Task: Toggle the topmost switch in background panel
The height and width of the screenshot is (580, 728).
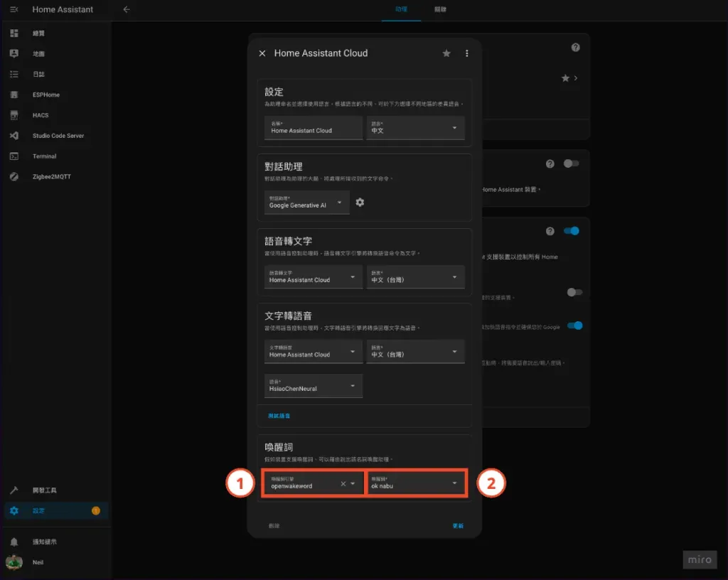Action: click(x=572, y=163)
